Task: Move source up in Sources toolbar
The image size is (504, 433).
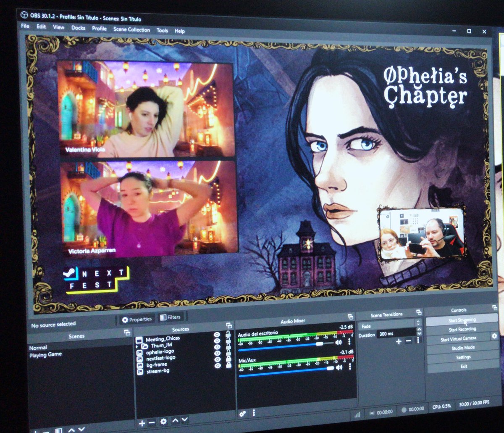Action: coord(175,420)
